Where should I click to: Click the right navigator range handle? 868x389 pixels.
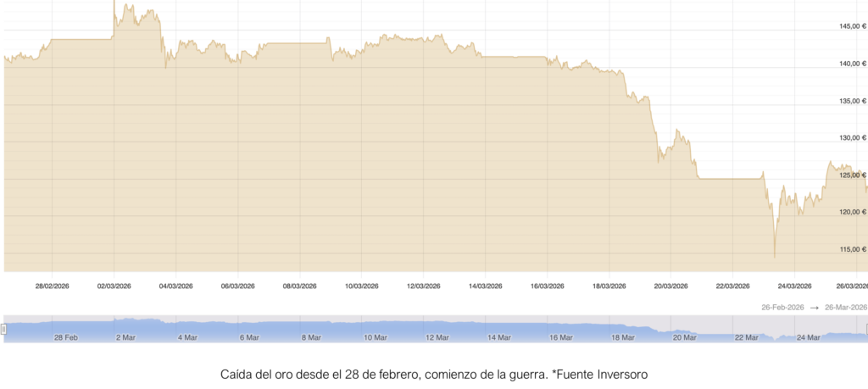865,329
